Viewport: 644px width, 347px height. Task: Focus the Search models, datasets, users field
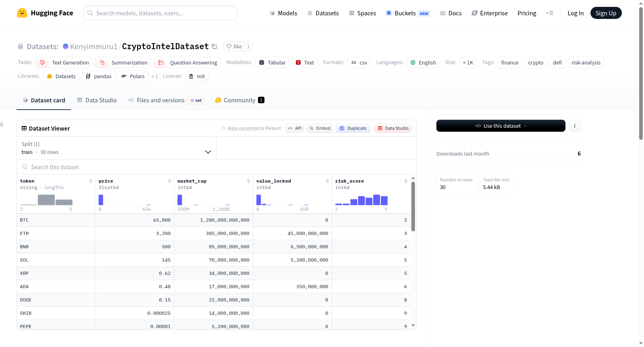(x=160, y=13)
